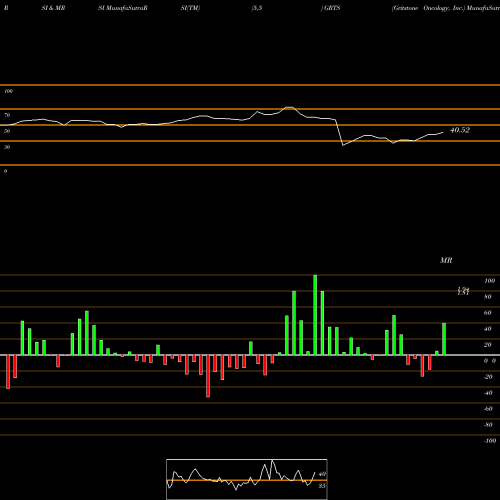
Task: Click the '(3,5' parameter text in the header
Action: click(257, 8)
